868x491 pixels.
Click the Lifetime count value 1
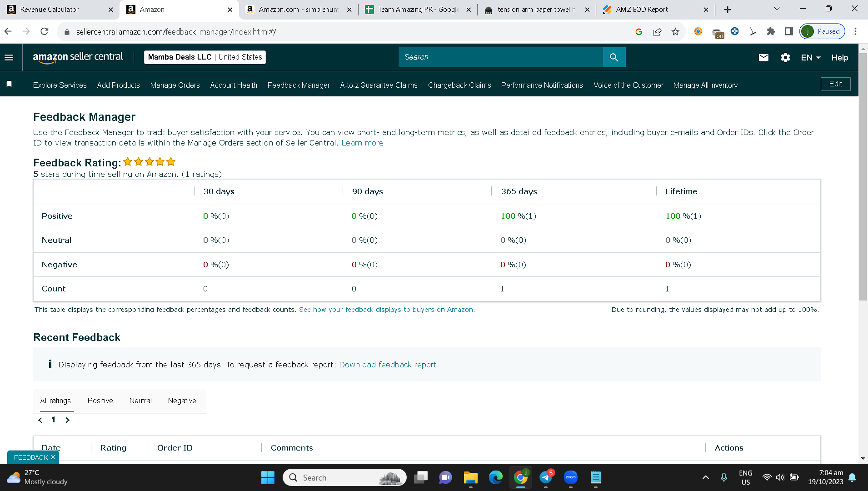tap(667, 289)
